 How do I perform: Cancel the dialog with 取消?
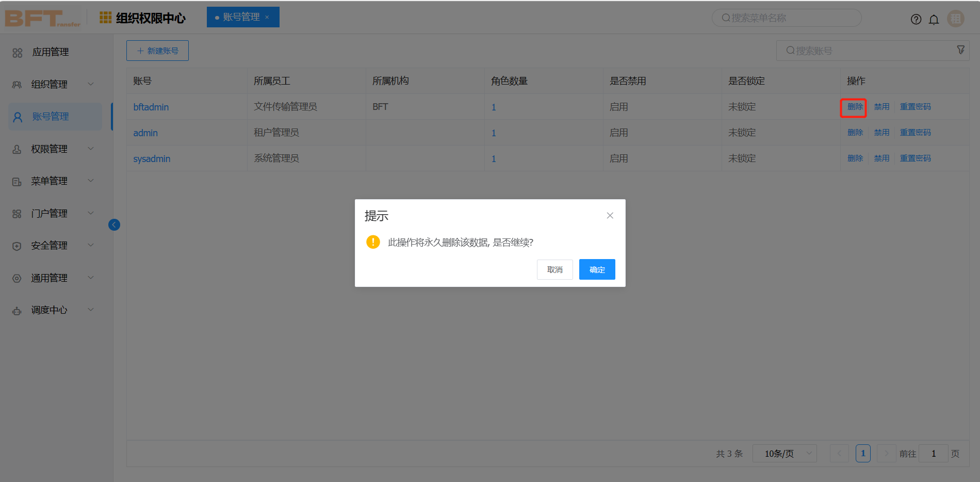coord(554,269)
